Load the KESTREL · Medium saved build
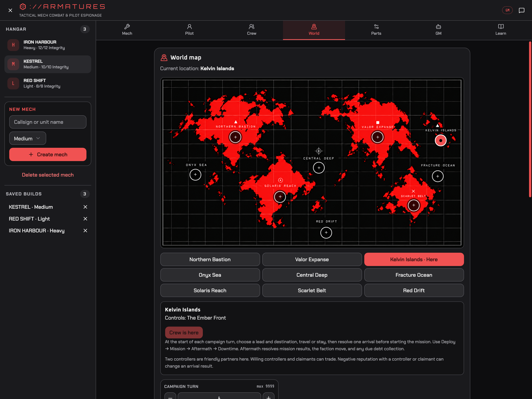This screenshot has height=399, width=532. (31, 207)
